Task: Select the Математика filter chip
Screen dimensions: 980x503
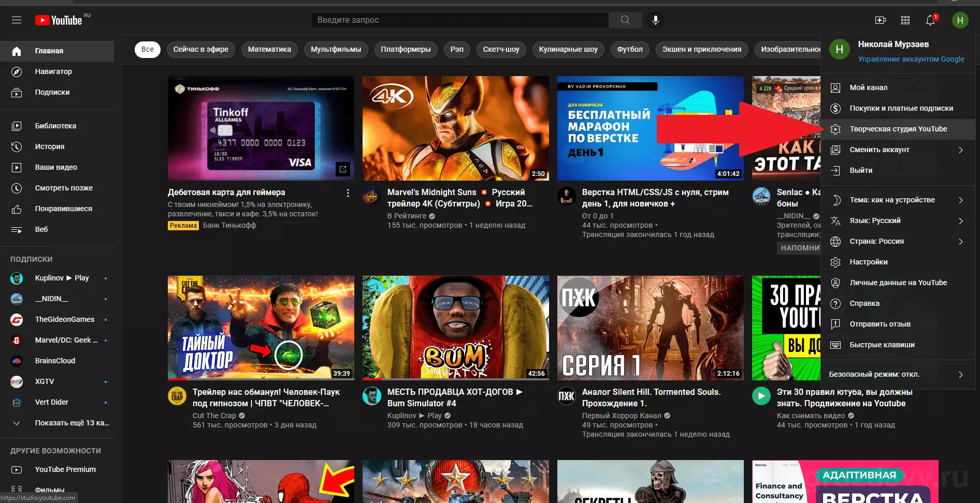Action: click(x=269, y=49)
